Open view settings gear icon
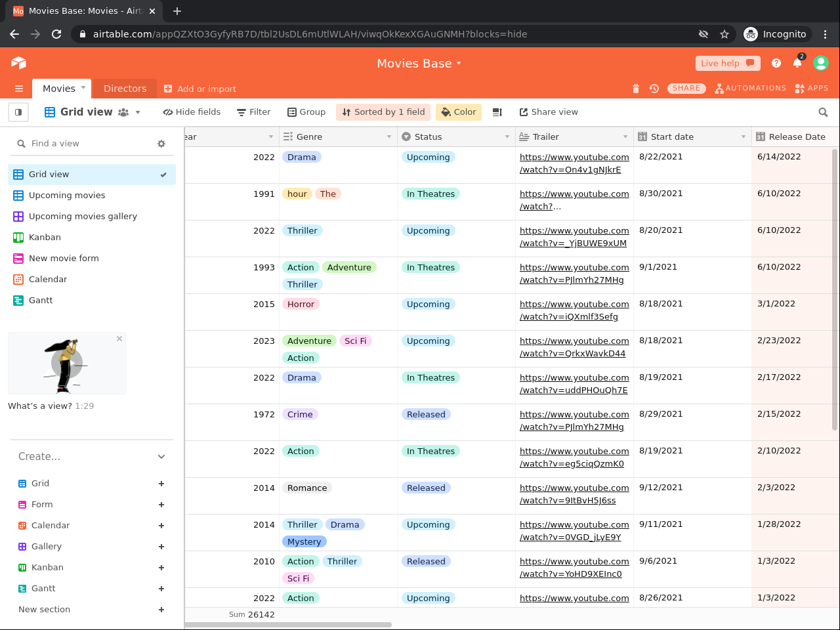 [161, 144]
